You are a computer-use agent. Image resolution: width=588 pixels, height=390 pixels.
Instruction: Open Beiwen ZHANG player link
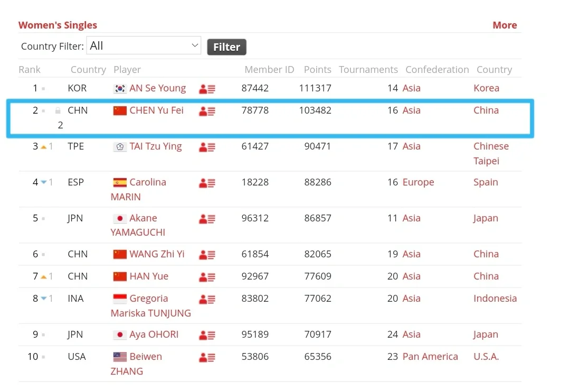[x=136, y=364]
